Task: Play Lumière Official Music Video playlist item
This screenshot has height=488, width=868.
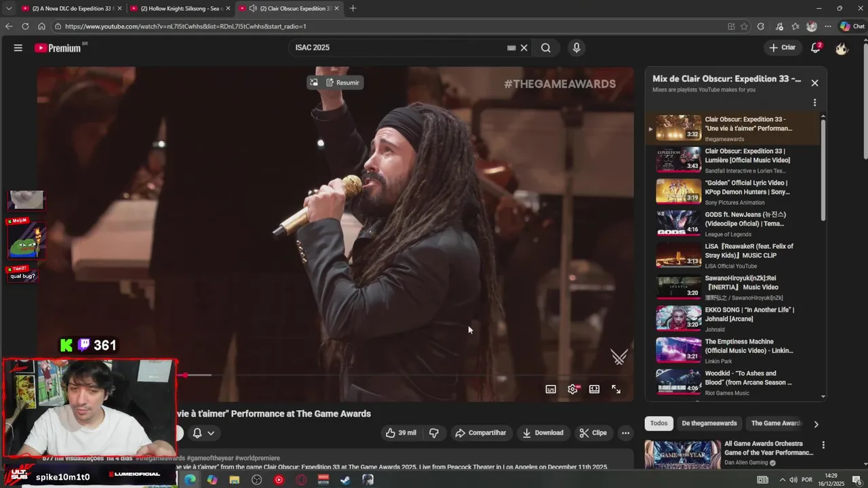Action: coord(733,159)
